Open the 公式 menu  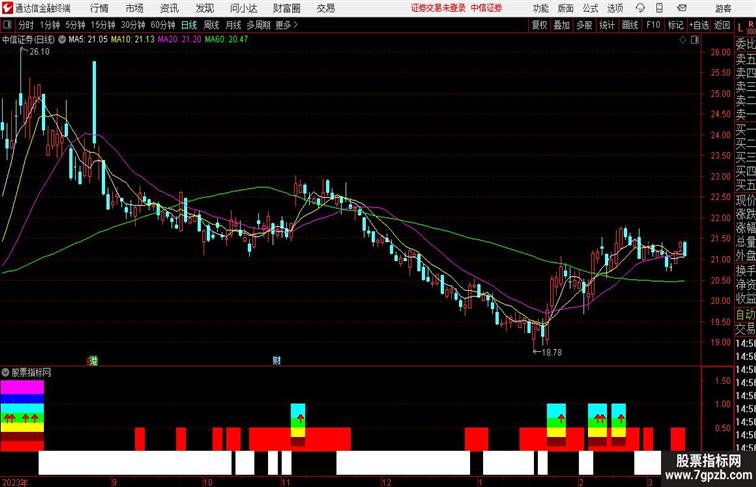click(590, 8)
